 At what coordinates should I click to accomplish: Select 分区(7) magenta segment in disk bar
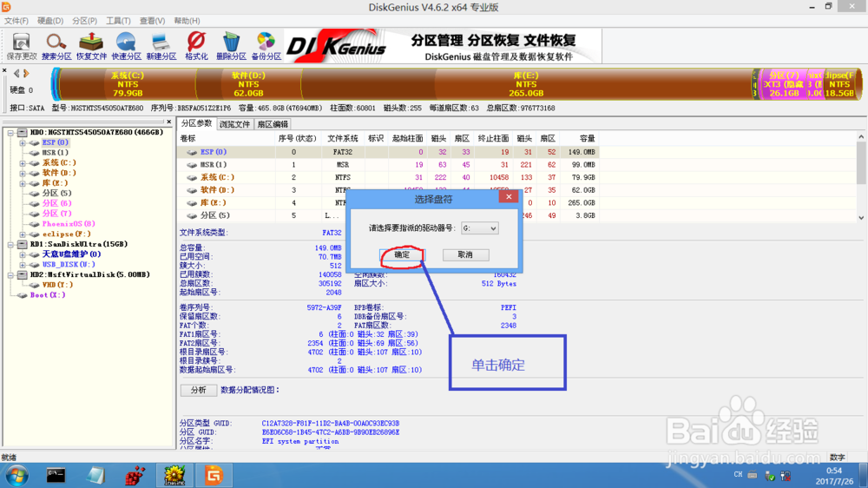click(x=784, y=84)
